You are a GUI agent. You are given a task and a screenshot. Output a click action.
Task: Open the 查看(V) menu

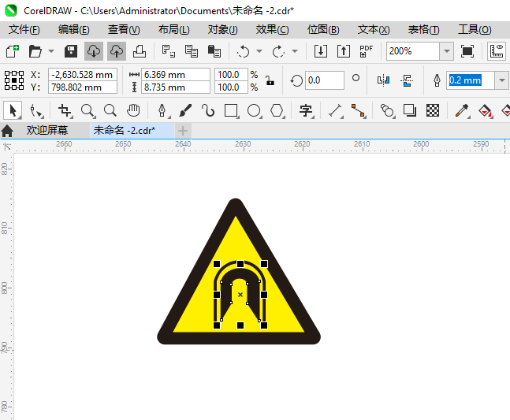click(x=124, y=30)
